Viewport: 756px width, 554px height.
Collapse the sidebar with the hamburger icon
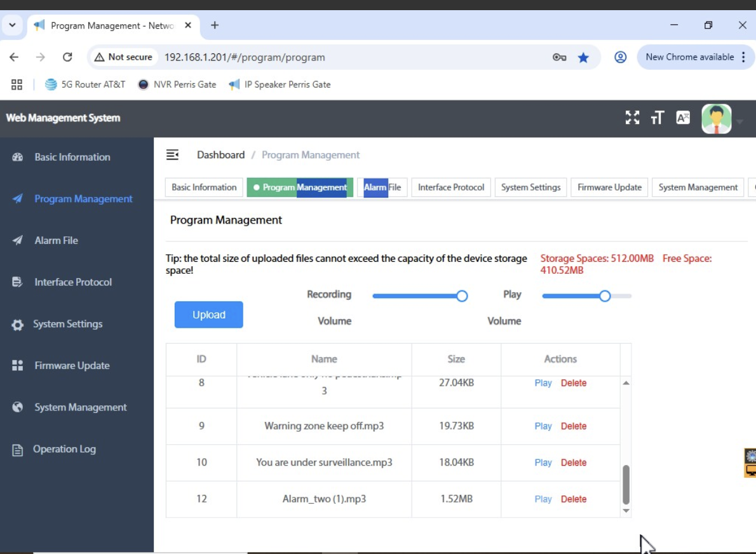tap(172, 155)
